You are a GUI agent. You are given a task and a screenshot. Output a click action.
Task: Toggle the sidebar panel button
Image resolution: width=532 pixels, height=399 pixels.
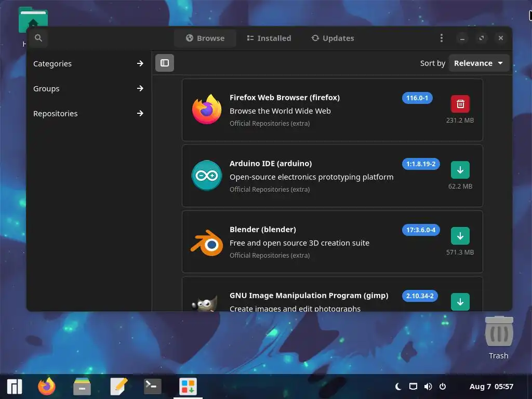click(x=165, y=63)
